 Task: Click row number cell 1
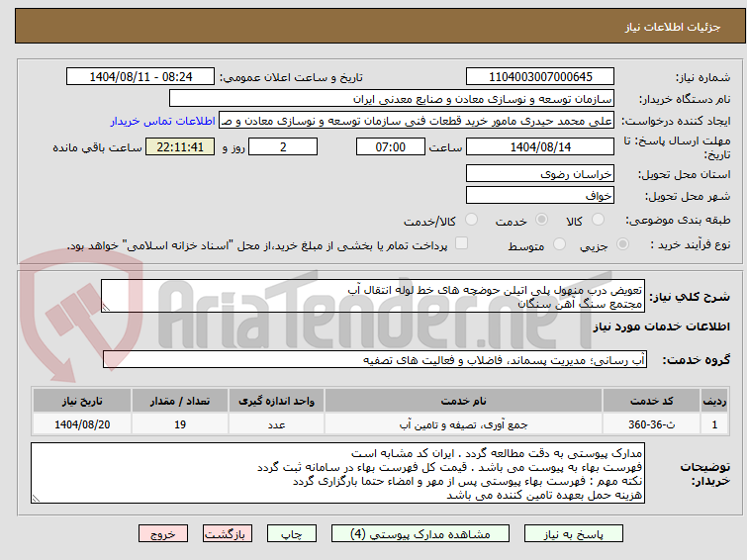[x=714, y=424]
